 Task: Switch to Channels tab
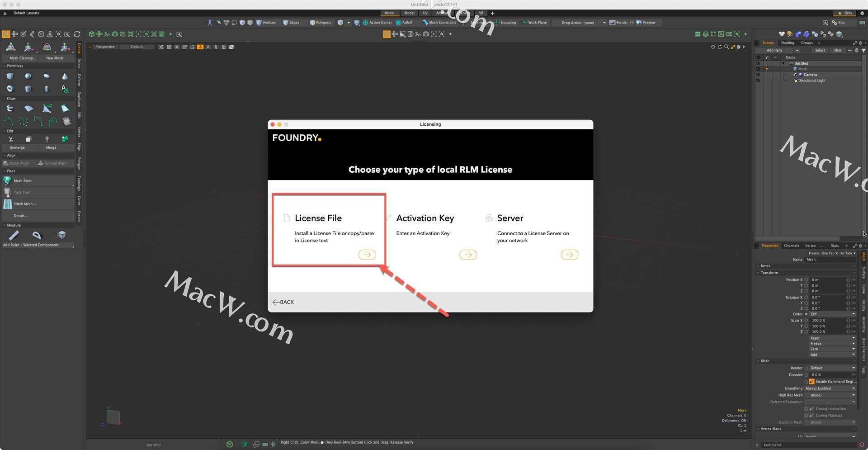(792, 246)
